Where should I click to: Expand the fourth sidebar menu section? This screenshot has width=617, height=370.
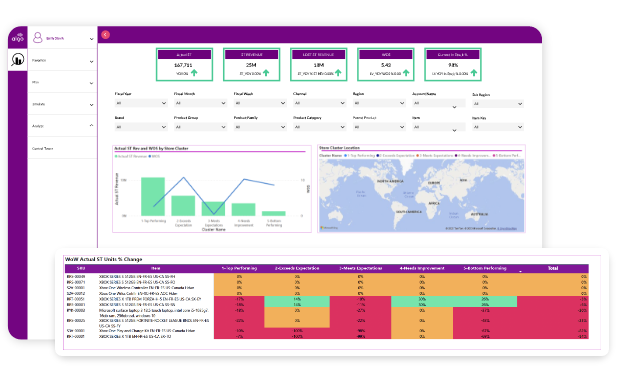(63, 104)
